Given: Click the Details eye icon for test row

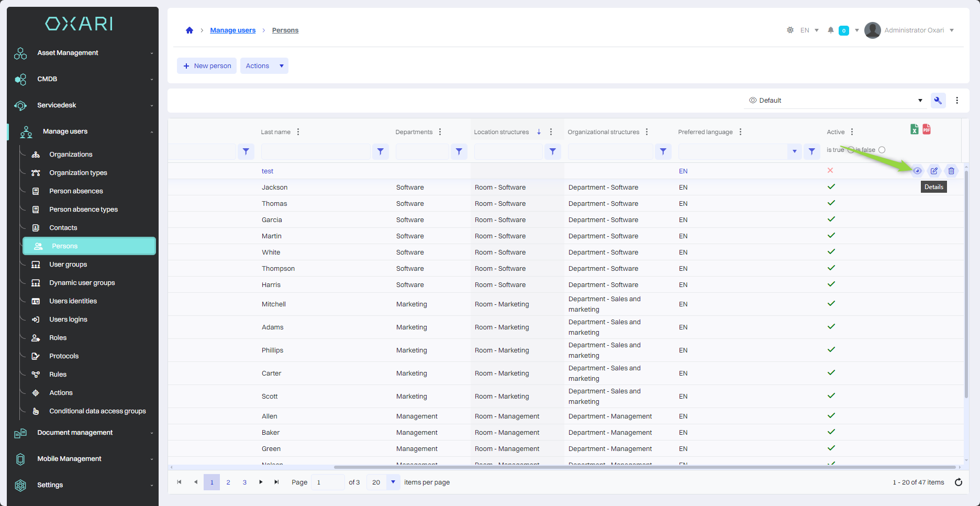Looking at the screenshot, I should click(x=917, y=171).
